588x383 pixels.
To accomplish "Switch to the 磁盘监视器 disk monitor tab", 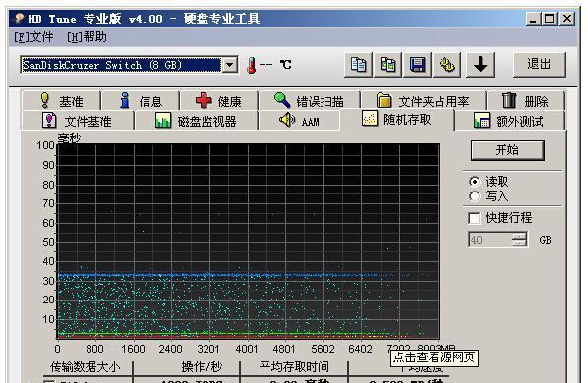I will tap(196, 121).
